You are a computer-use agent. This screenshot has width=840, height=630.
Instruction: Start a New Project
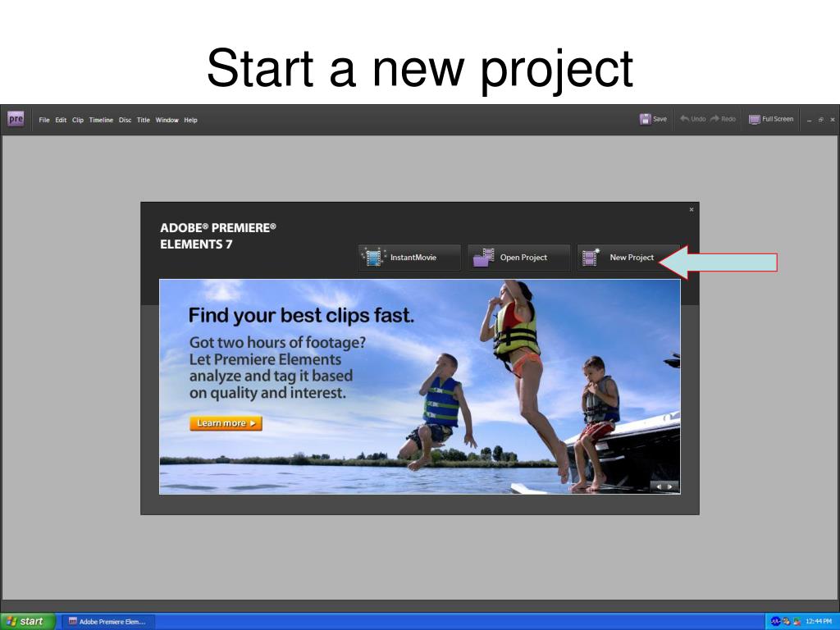click(628, 257)
